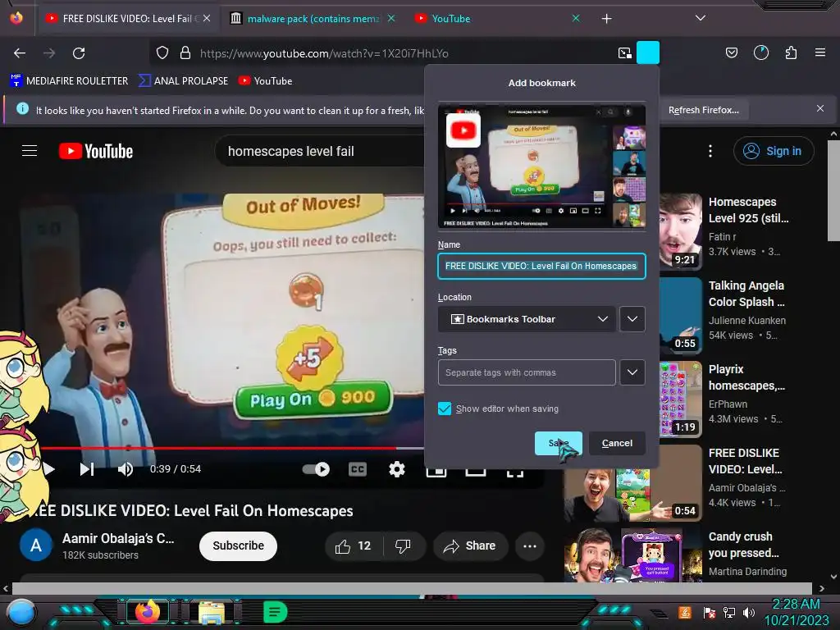Click the vertical page scrollbar thumb
This screenshot has height=630, width=840.
click(x=833, y=190)
